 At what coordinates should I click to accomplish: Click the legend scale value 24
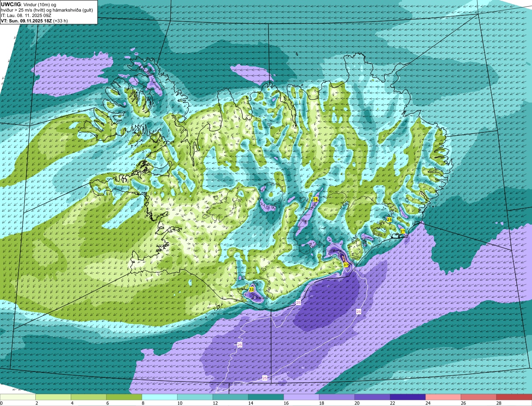[427, 403]
